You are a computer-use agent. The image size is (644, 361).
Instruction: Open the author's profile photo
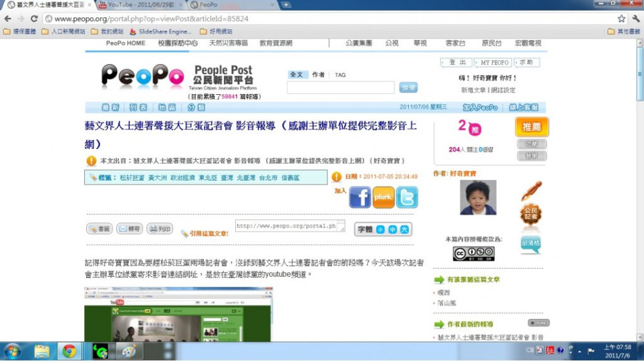pyautogui.click(x=478, y=197)
